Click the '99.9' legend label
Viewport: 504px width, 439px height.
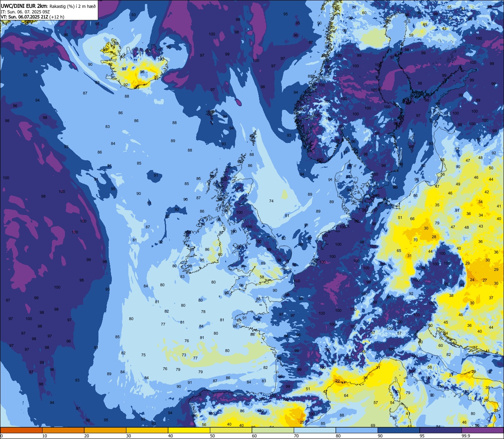pos(466,436)
